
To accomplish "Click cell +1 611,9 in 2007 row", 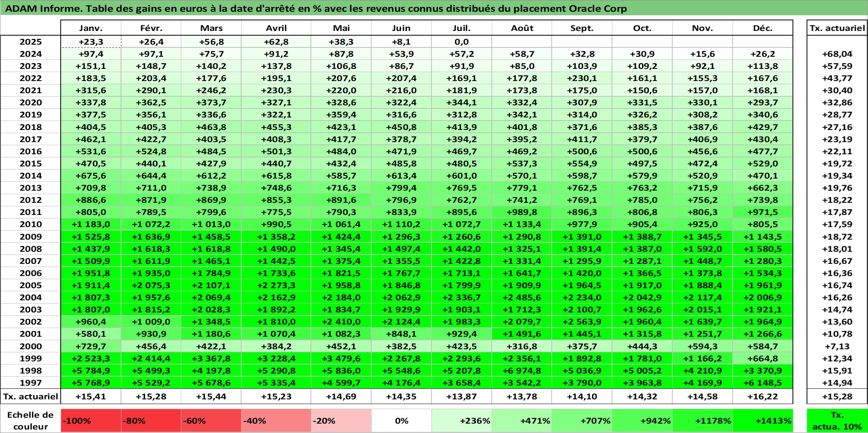I will pos(151,261).
